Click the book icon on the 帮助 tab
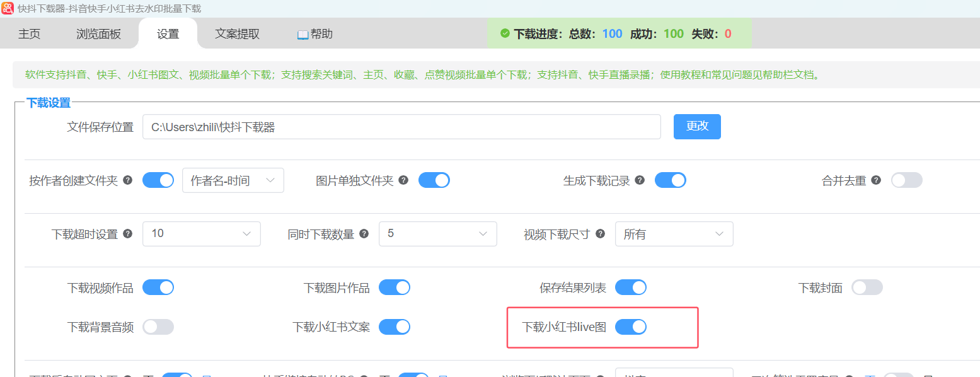The image size is (980, 377). 303,34
